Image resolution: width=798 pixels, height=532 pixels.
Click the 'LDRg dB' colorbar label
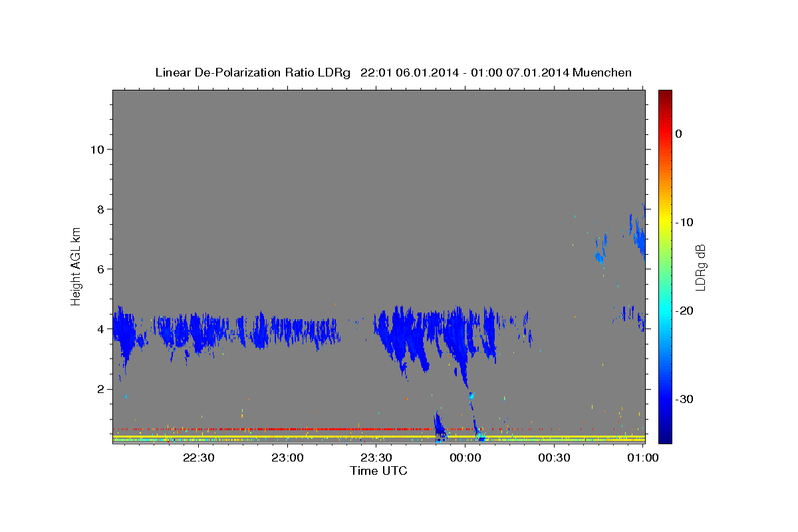click(x=700, y=267)
